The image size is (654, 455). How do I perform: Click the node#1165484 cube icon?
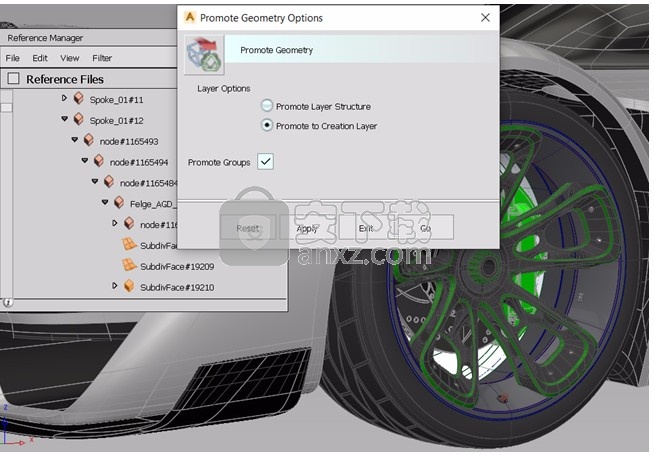point(109,182)
